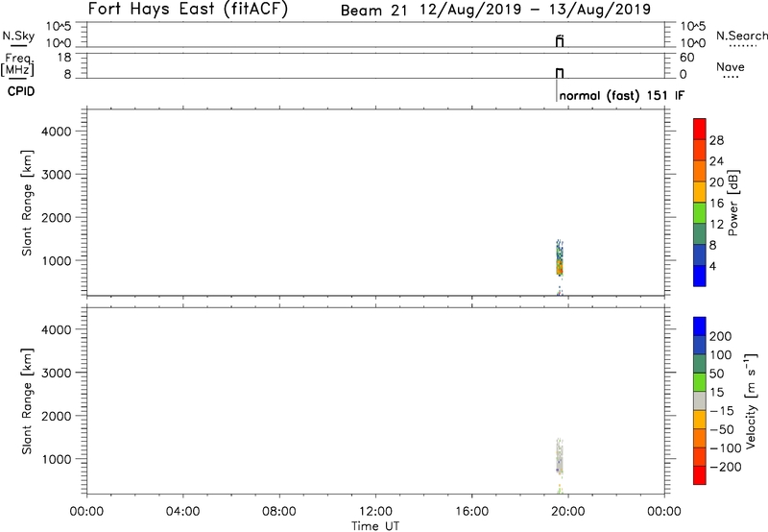Image resolution: width=768 pixels, height=532 pixels.
Task: Click the "12:00" time tick label
Action: coord(375,512)
